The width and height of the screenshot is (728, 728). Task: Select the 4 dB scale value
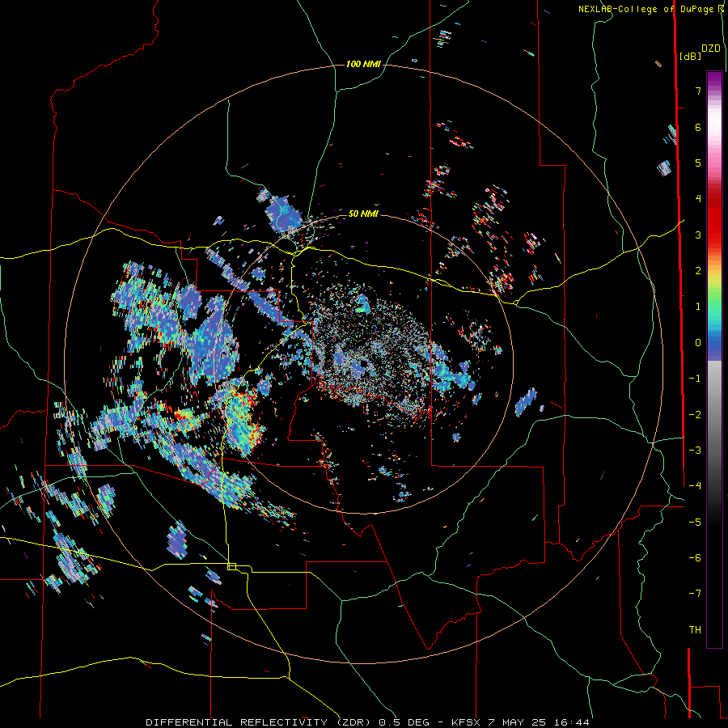[x=698, y=199]
